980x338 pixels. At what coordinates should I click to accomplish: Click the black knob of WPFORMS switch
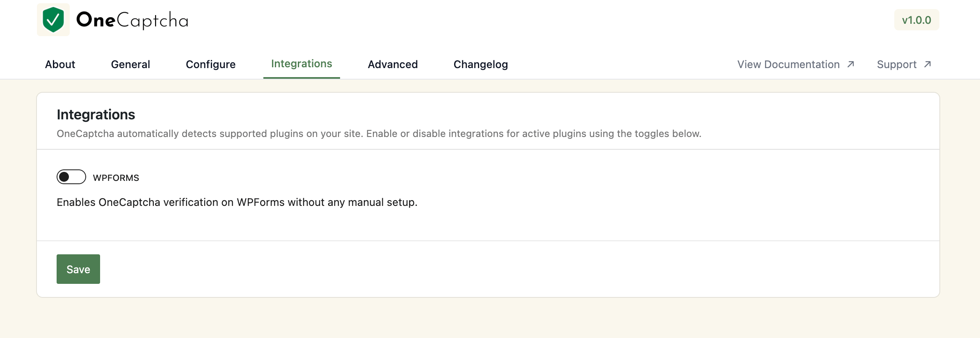(x=64, y=177)
